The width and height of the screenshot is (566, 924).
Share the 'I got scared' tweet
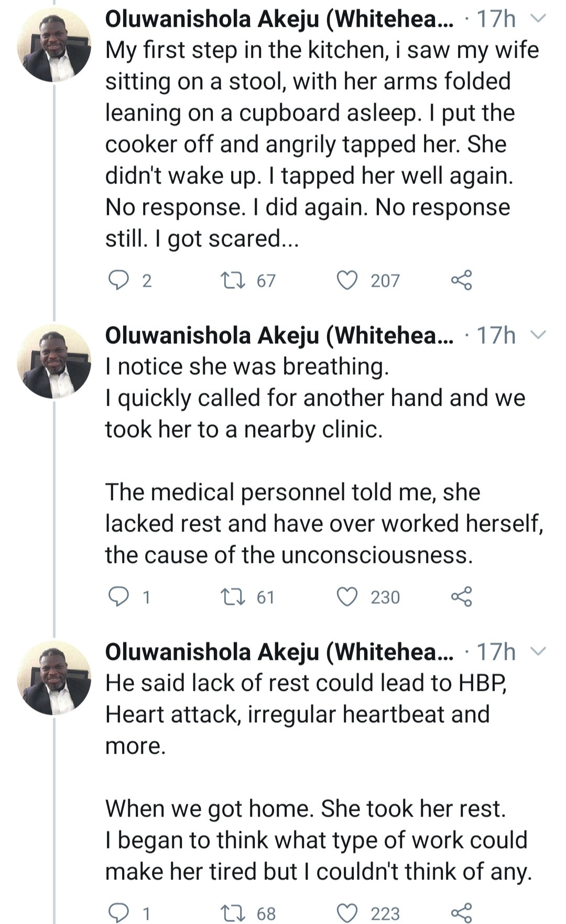pyautogui.click(x=461, y=280)
